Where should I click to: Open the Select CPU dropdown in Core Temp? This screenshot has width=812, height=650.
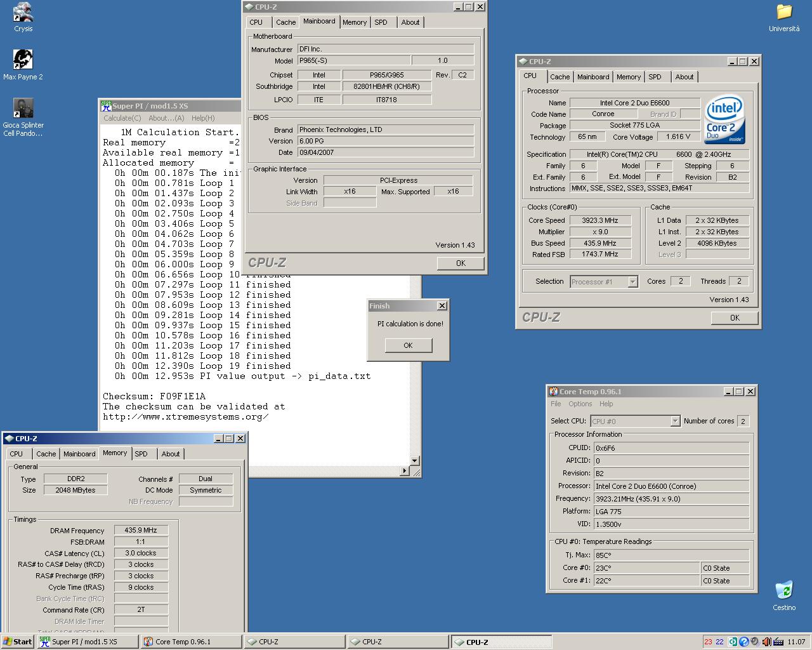635,421
